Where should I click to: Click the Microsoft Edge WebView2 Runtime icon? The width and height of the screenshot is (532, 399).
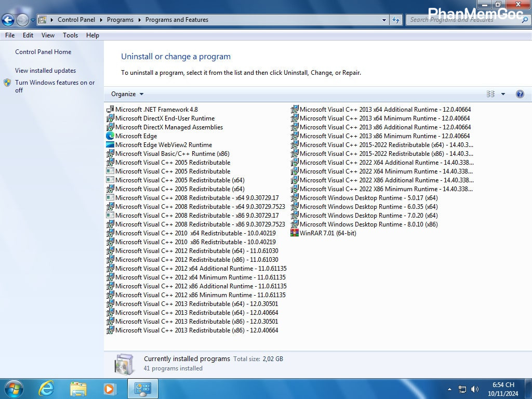(x=110, y=145)
